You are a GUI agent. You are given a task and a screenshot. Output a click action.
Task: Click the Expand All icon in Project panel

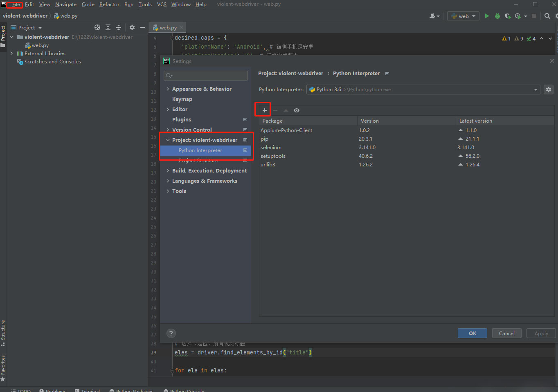coord(108,27)
